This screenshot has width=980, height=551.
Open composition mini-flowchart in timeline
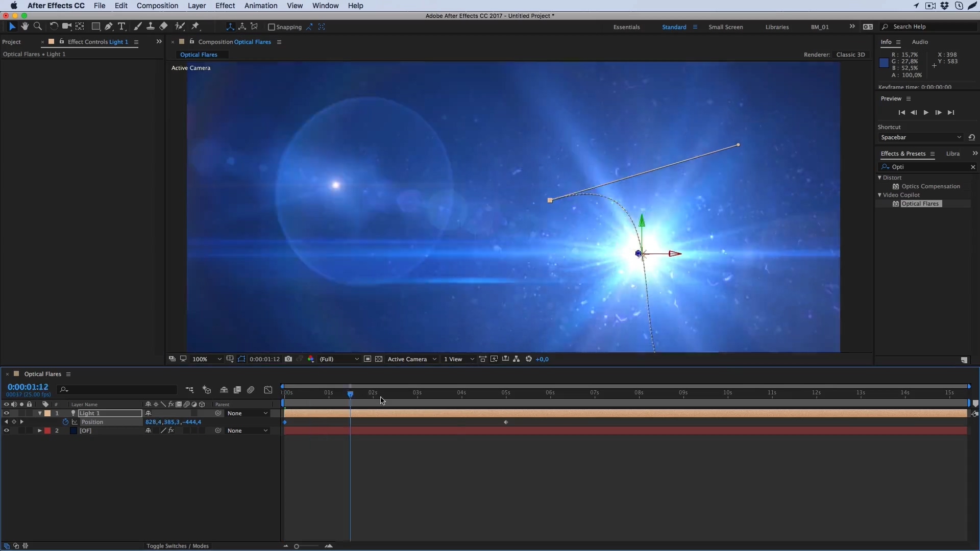point(189,390)
